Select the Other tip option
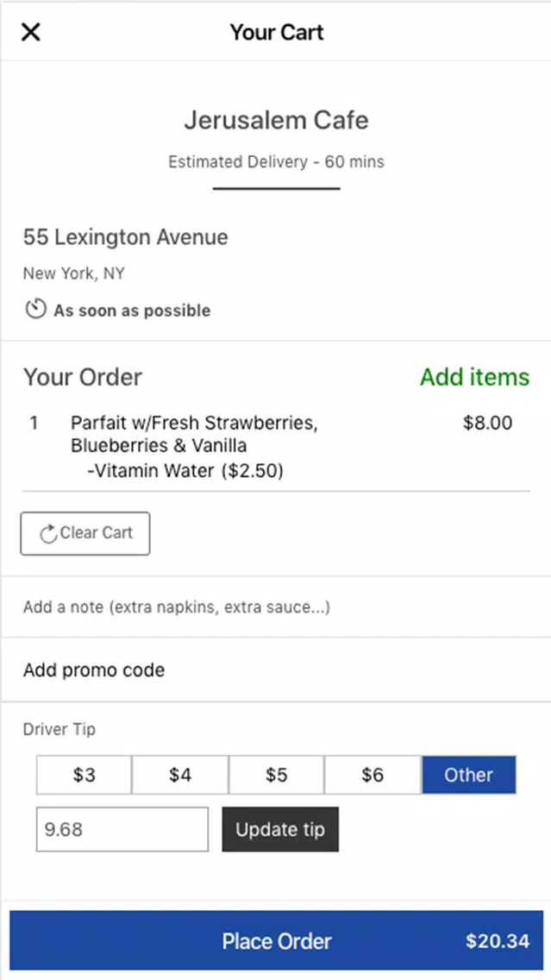 click(x=468, y=775)
